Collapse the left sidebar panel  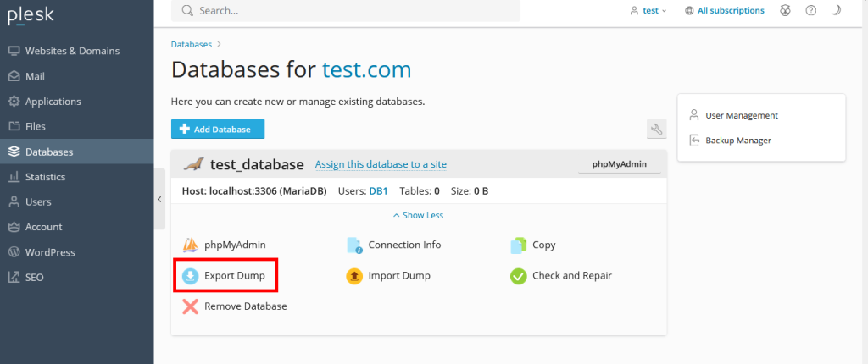pyautogui.click(x=159, y=199)
